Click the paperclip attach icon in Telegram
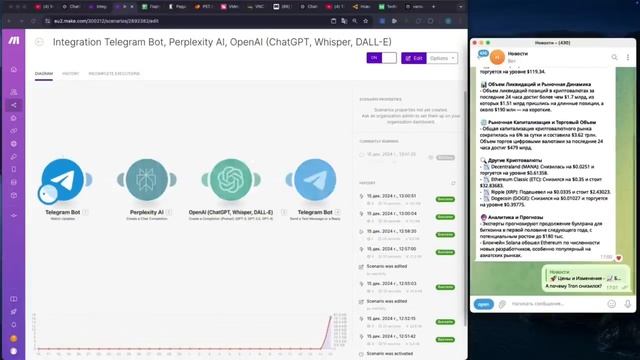Screen dimensions: 640x360 click(x=502, y=304)
